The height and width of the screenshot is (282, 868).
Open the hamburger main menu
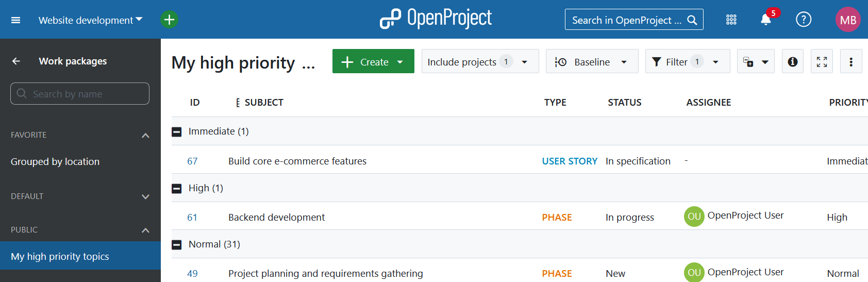click(x=15, y=20)
